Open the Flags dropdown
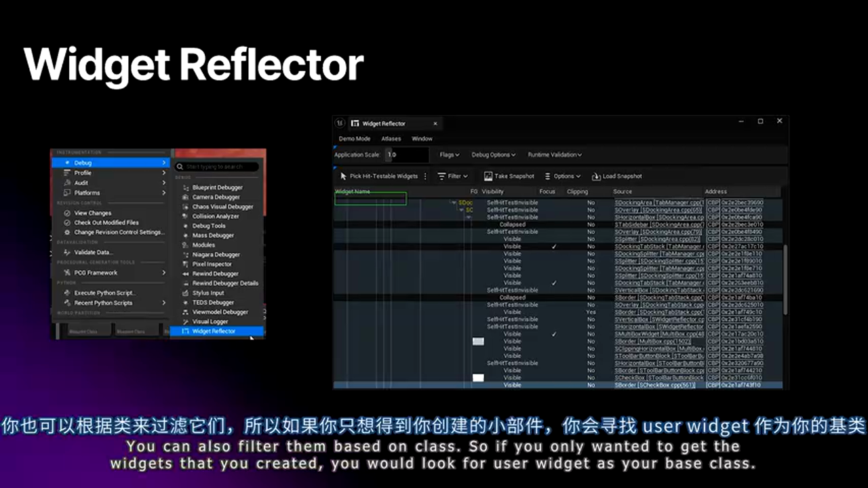Viewport: 868px width, 488px height. point(449,155)
